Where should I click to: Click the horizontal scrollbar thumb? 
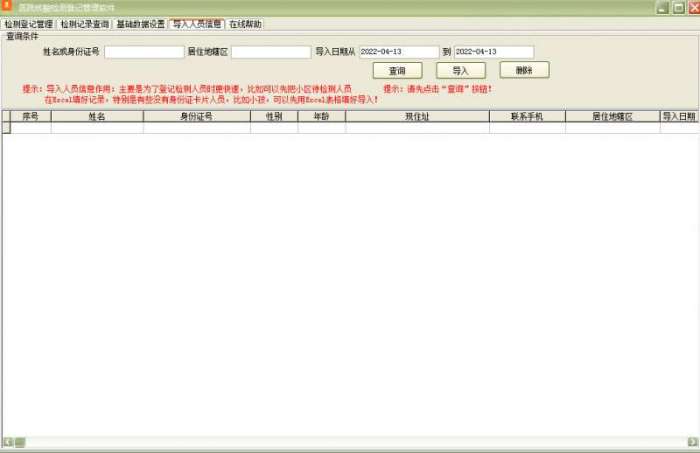click(x=20, y=442)
